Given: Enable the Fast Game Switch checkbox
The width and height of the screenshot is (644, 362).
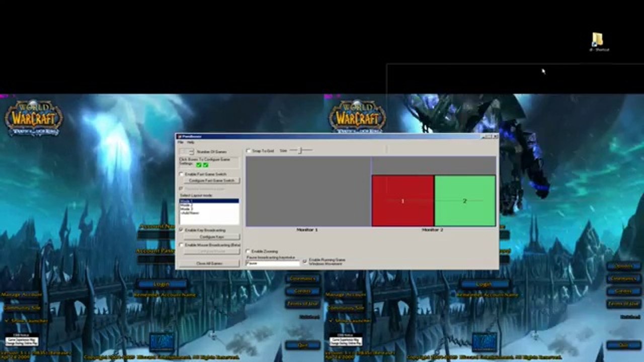Looking at the screenshot, I should click(182, 174).
